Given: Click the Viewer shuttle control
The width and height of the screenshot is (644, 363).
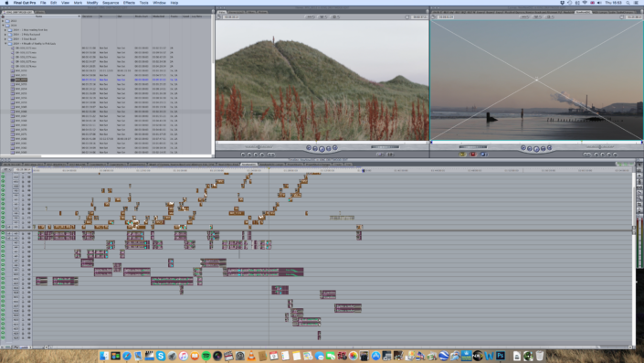Looking at the screenshot, I should (259, 147).
